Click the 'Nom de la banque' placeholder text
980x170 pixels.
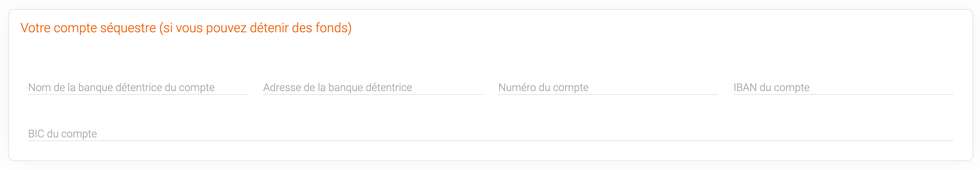tap(121, 88)
